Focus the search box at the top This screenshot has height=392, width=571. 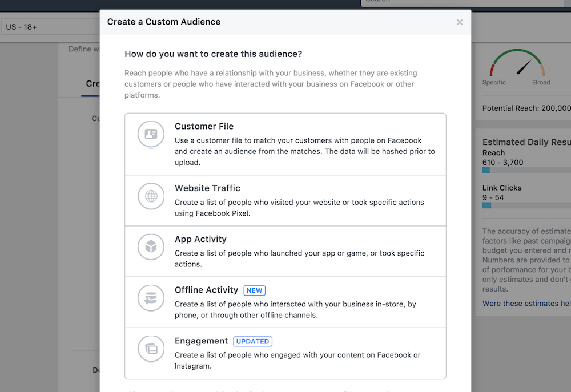[457, 2]
